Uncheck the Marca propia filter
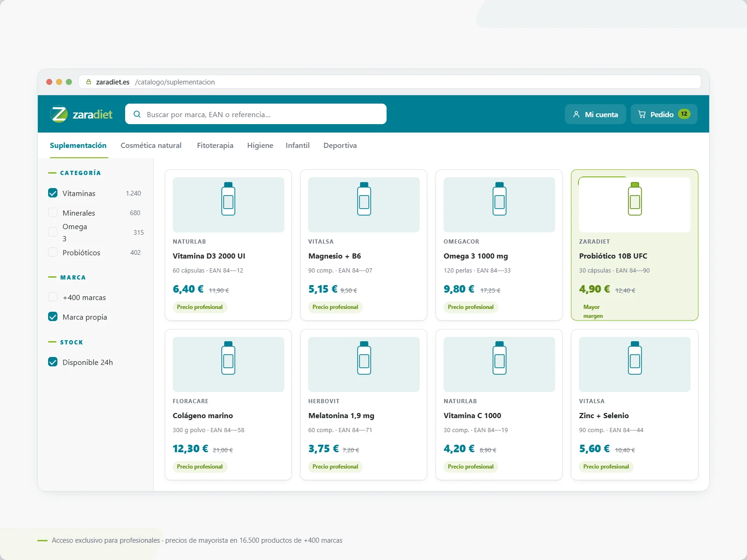This screenshot has width=747, height=560. click(x=53, y=317)
